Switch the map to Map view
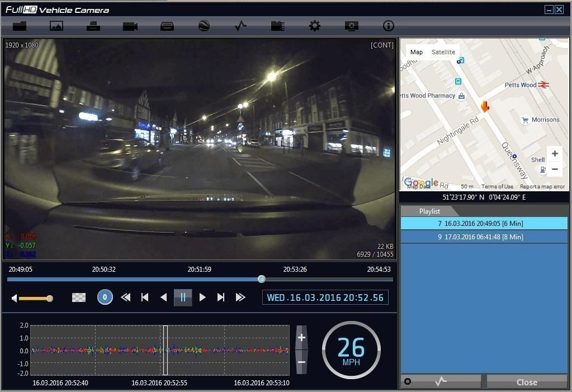Viewport: 572px width, 392px height. tap(417, 52)
